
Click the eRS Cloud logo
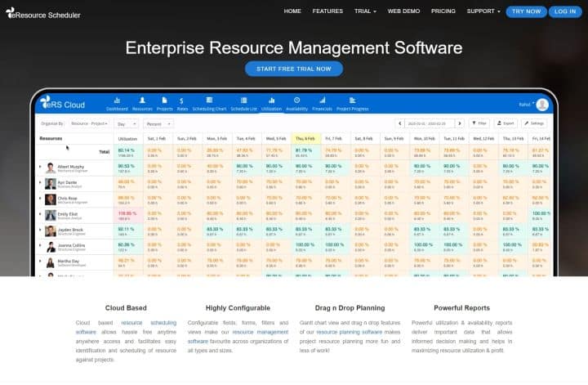point(63,103)
